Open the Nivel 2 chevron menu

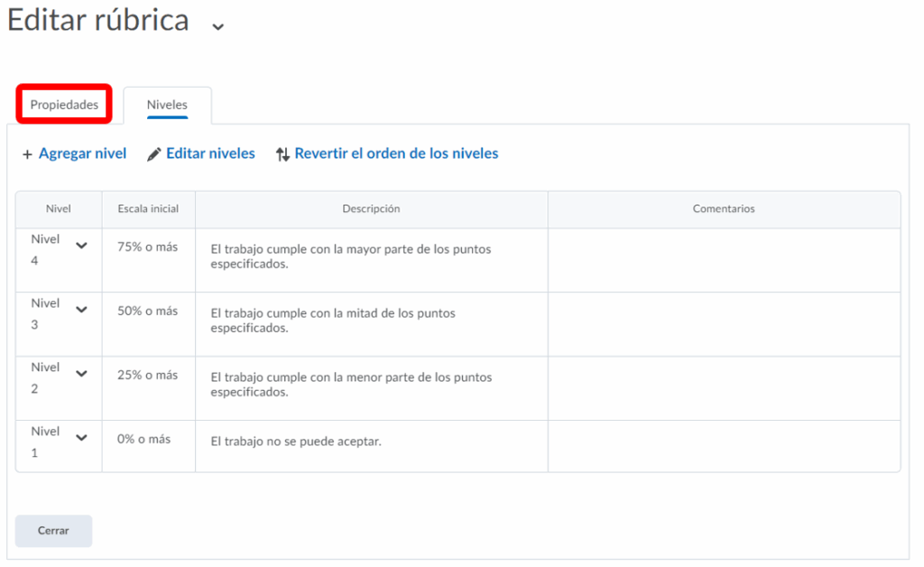pyautogui.click(x=81, y=374)
